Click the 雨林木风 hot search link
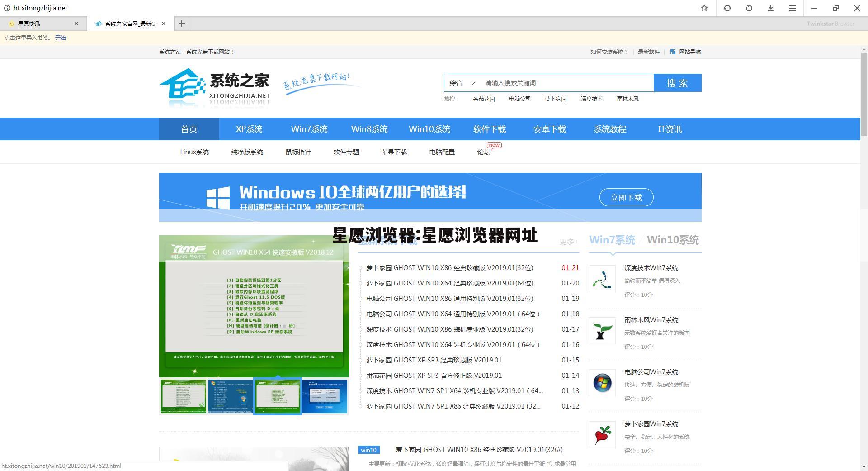 pos(627,99)
